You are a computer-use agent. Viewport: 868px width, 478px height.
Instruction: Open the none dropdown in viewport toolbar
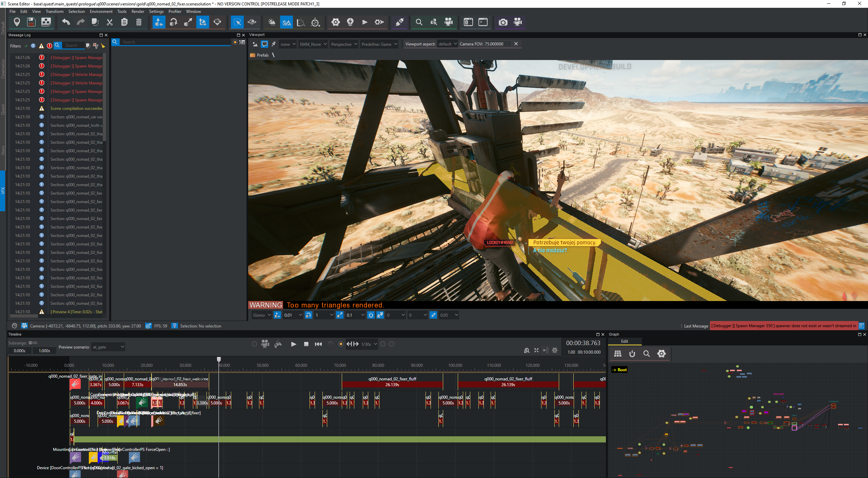point(288,44)
